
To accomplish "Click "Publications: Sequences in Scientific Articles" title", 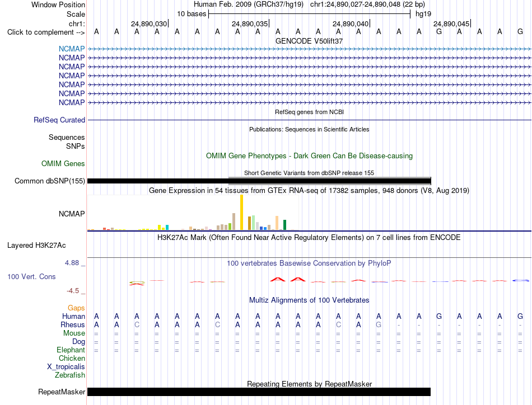I will [x=309, y=129].
